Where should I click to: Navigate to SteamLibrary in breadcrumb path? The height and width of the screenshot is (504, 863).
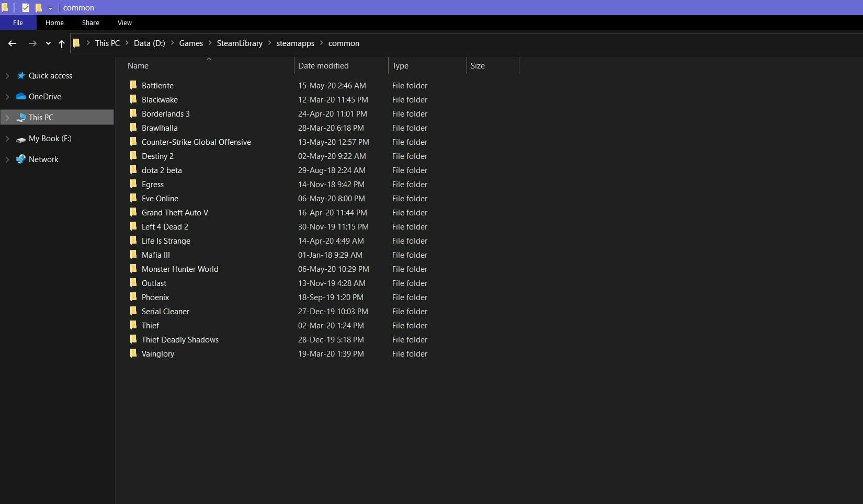click(240, 43)
